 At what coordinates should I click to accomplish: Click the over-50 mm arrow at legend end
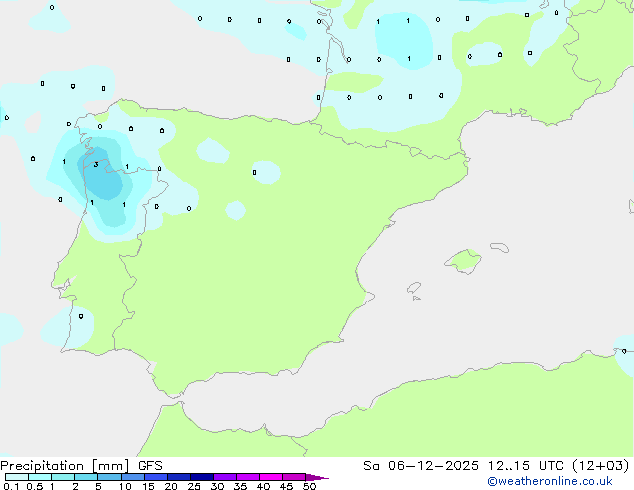(317, 477)
